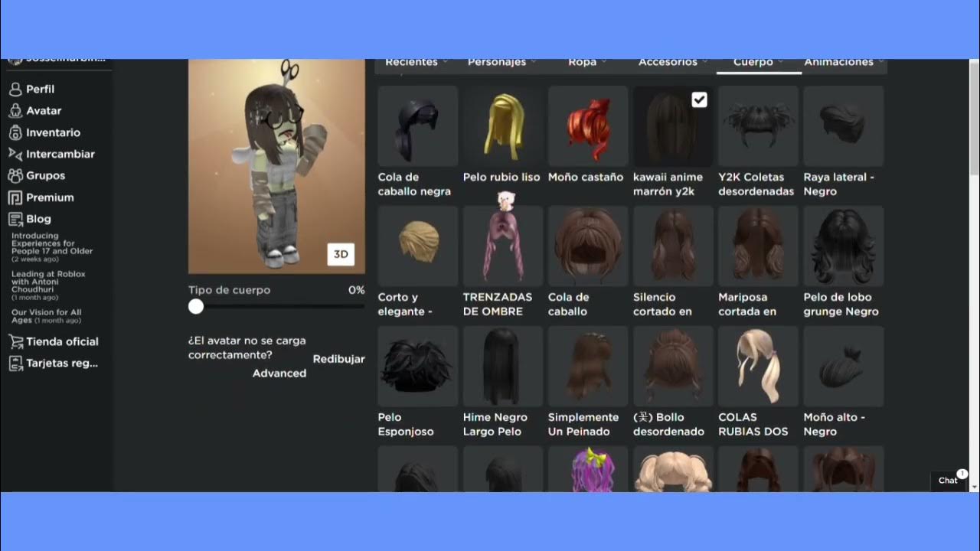The height and width of the screenshot is (551, 980).
Task: Select the Pelo Esponjoso black hair
Action: pyautogui.click(x=417, y=367)
